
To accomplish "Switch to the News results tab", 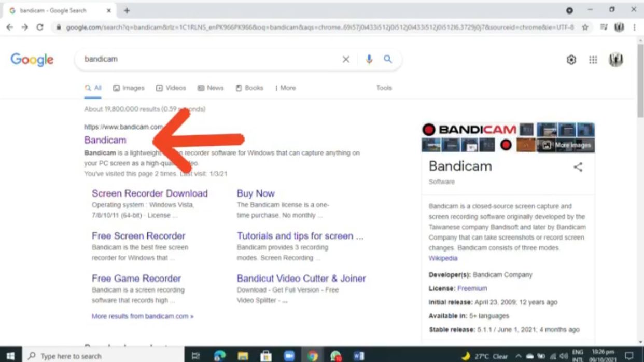I will [x=211, y=88].
